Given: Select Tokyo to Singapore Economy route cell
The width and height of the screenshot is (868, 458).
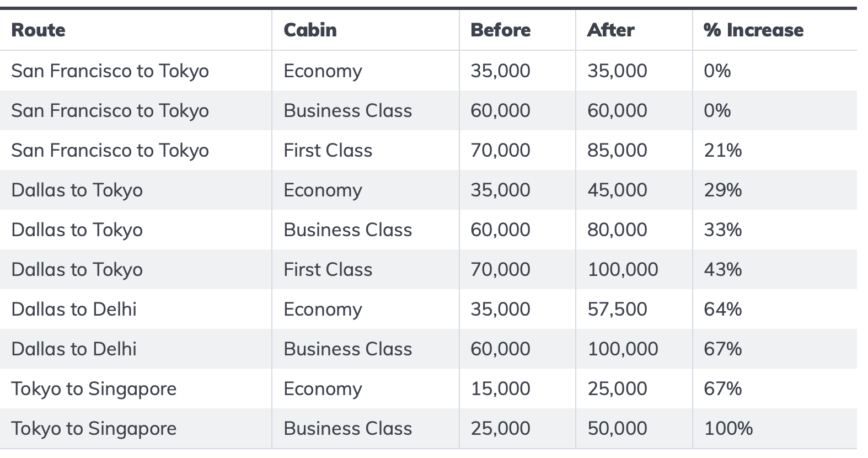Looking at the screenshot, I should tap(94, 388).
